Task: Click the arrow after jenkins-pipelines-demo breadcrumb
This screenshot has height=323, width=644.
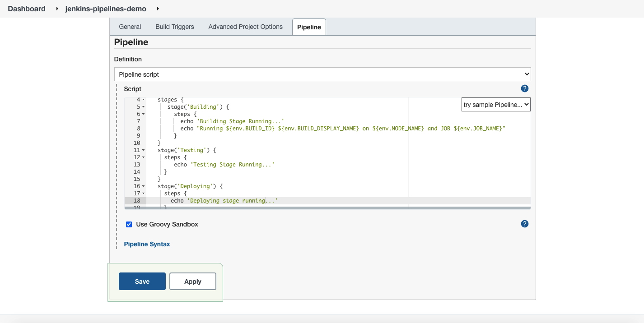Action: pos(158,9)
